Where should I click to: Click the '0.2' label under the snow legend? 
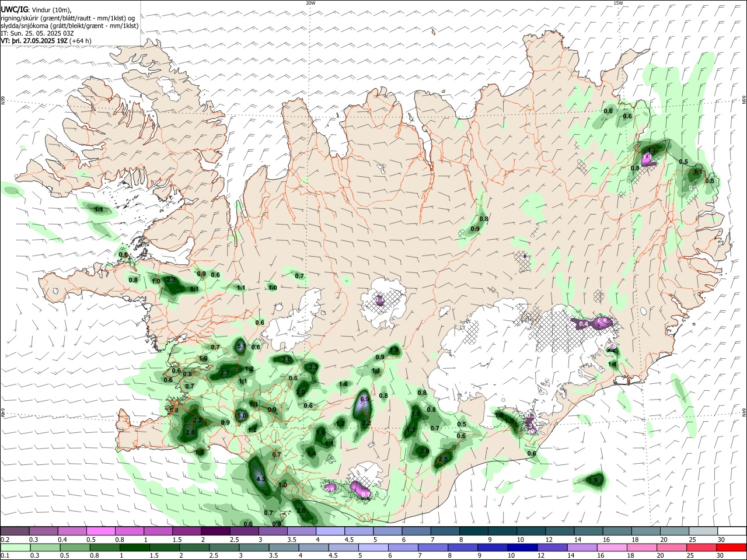(x=5, y=540)
